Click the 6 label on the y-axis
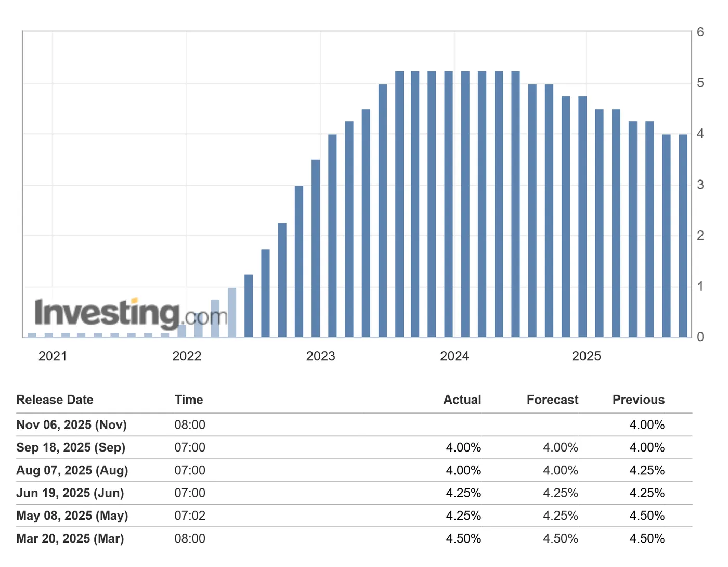 (700, 32)
